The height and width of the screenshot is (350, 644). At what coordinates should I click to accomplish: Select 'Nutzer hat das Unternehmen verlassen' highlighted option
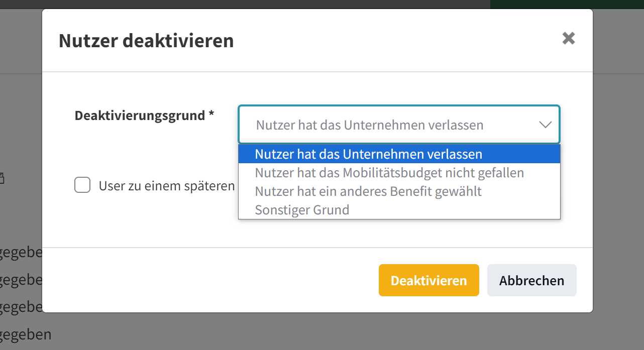click(x=368, y=154)
